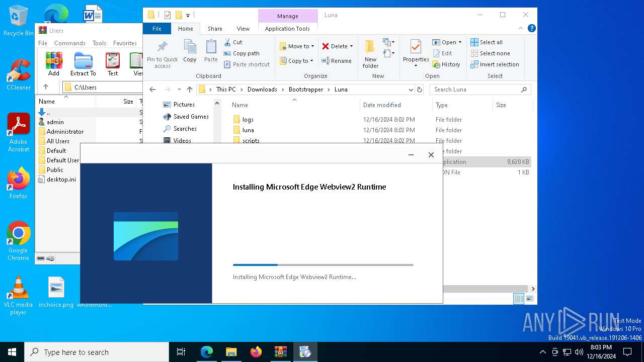The height and width of the screenshot is (362, 644).
Task: Click Start button
Action: pyautogui.click(x=12, y=352)
